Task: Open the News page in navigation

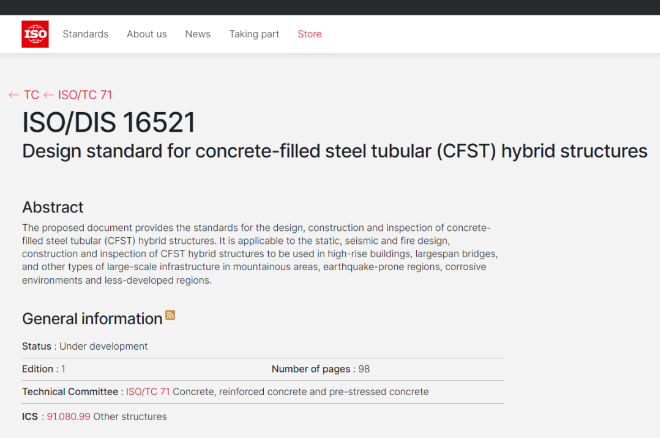Action: (198, 34)
